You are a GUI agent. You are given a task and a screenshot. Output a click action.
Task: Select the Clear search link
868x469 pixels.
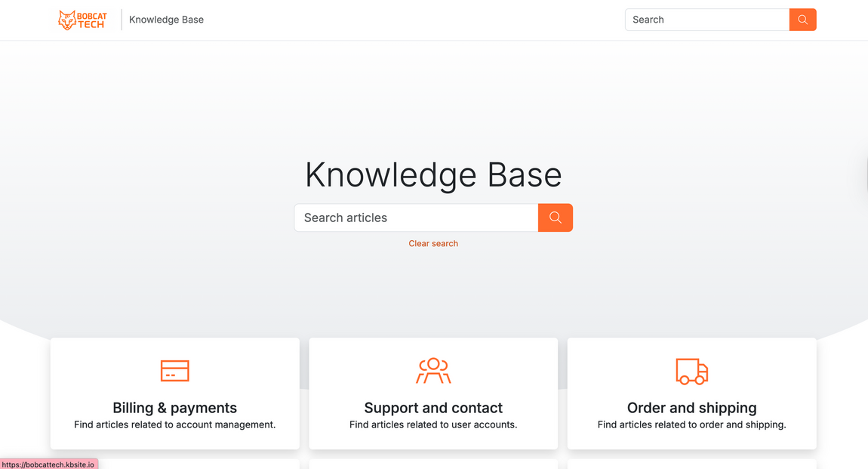click(x=433, y=243)
